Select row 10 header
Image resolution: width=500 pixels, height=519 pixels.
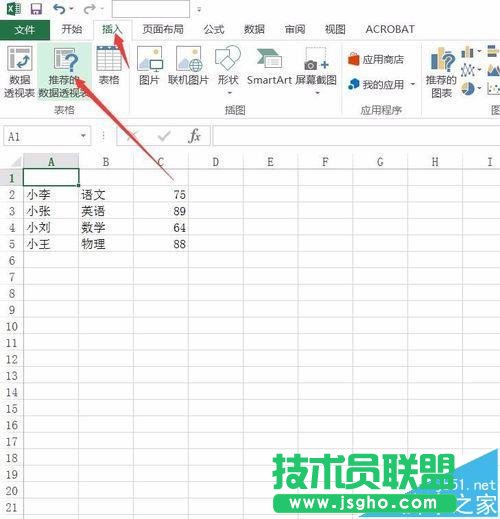(x=12, y=326)
